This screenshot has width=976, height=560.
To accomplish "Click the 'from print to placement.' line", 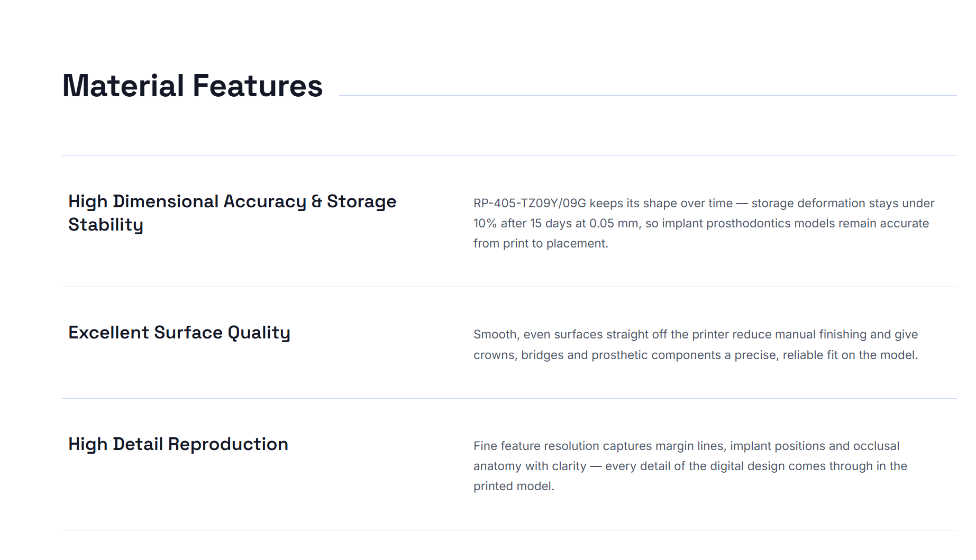I will [541, 243].
